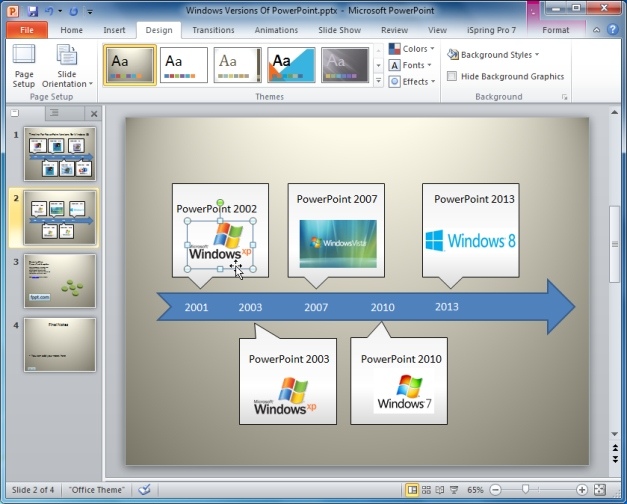Switch to the Insert tab
The image size is (627, 504).
114,30
